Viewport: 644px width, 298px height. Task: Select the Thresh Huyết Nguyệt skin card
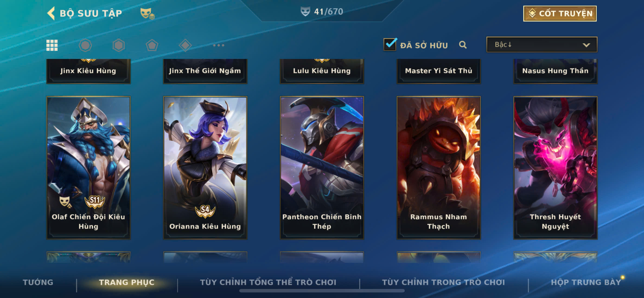point(555,168)
